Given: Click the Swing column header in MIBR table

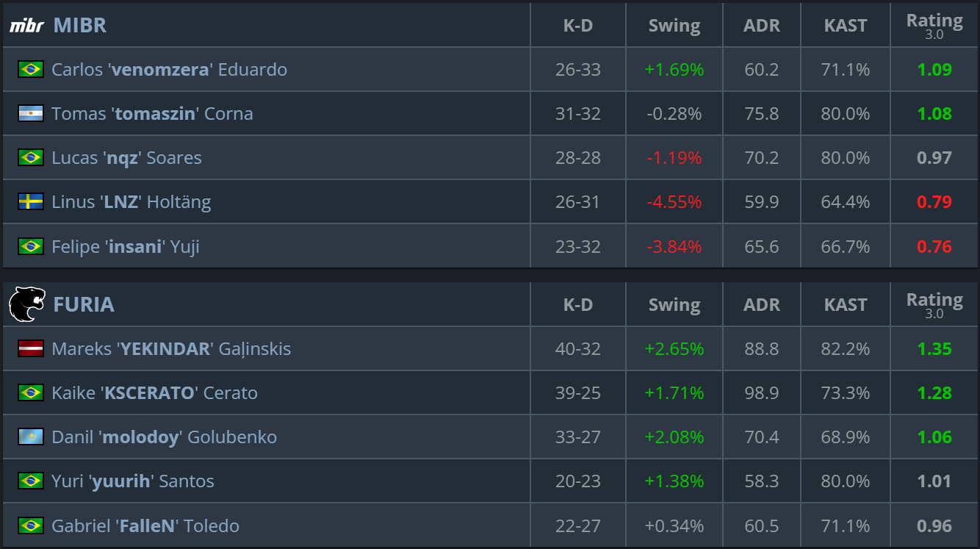Looking at the screenshot, I should (674, 25).
